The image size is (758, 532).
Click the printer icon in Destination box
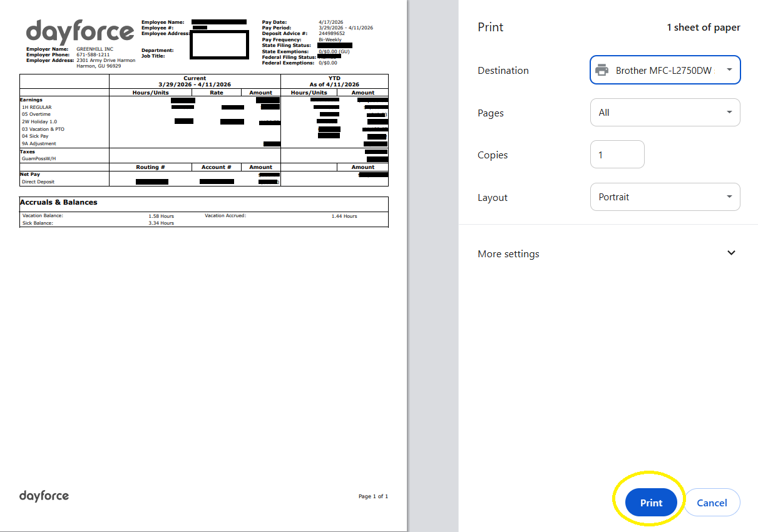click(602, 70)
